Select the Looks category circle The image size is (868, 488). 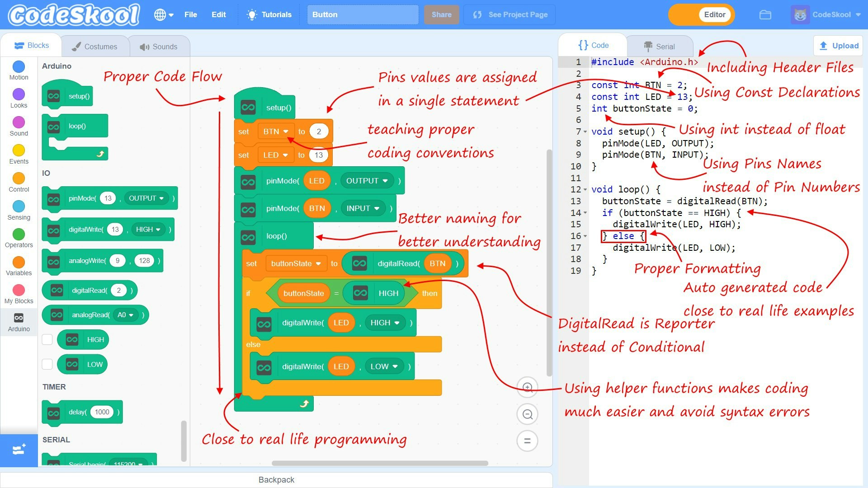pyautogui.click(x=19, y=94)
